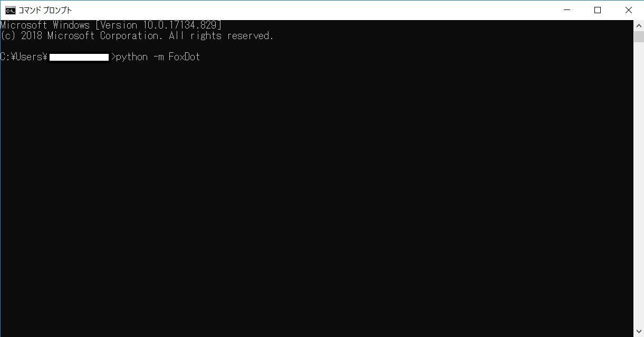Click empty black terminal area

pos(316,201)
